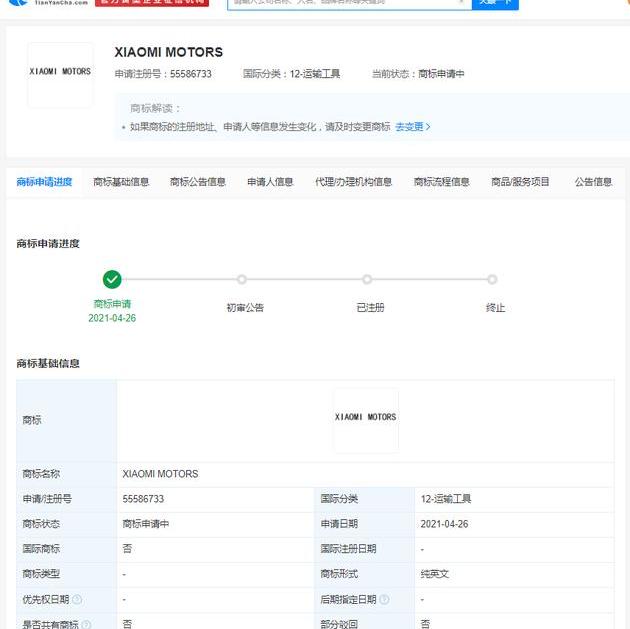630x629 pixels.
Task: Click the 初审公告 step label
Action: point(245,308)
